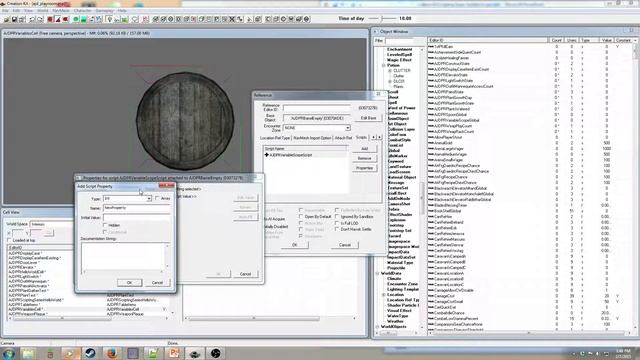Open the NavMesh menu
Screen dimensions: 640x360
click(x=61, y=11)
